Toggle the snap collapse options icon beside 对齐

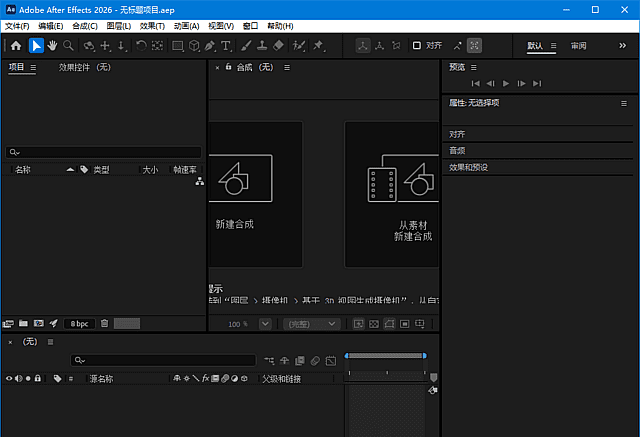click(458, 46)
